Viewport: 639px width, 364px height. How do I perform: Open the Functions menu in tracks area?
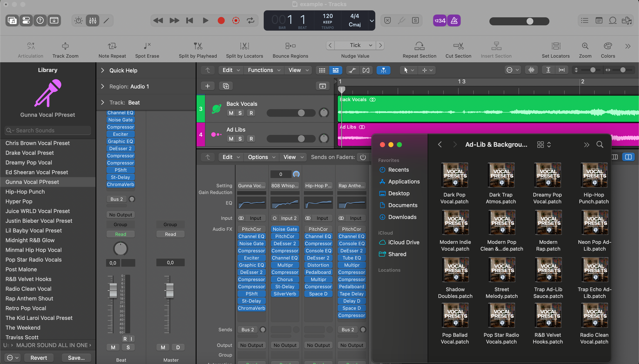(x=264, y=70)
